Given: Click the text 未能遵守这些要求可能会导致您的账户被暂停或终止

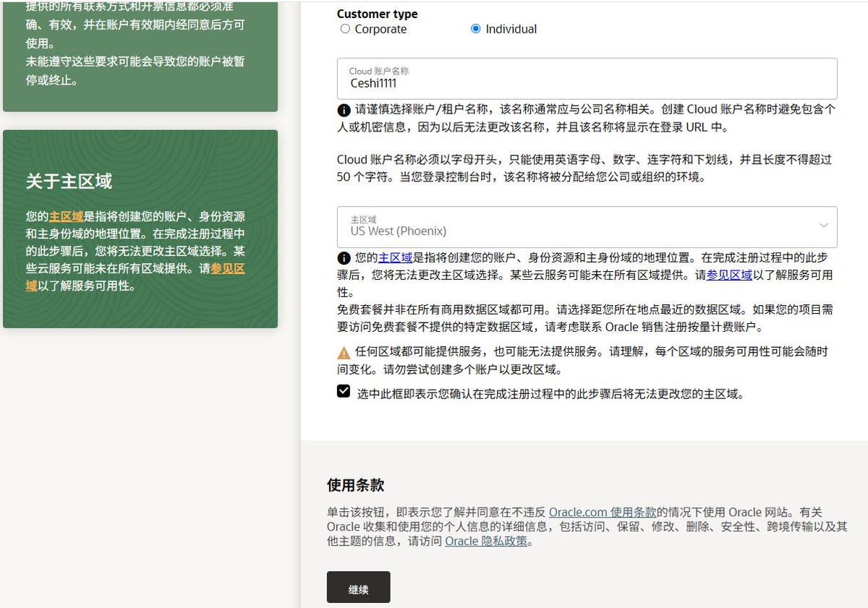Looking at the screenshot, I should (x=135, y=70).
